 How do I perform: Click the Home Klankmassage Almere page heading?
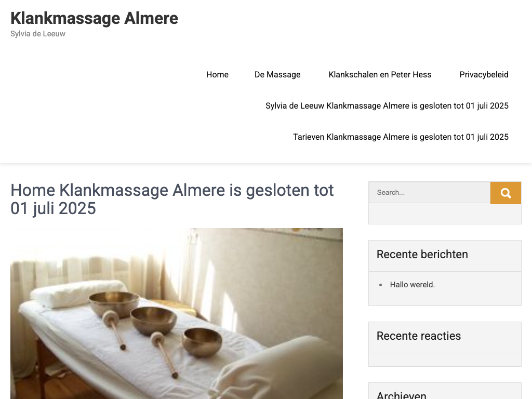click(x=172, y=199)
